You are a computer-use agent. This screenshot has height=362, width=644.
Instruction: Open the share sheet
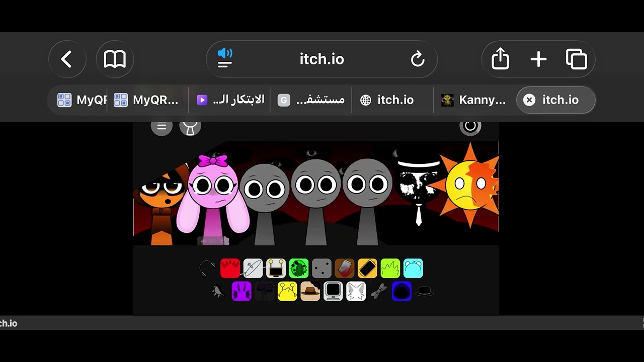click(x=500, y=59)
